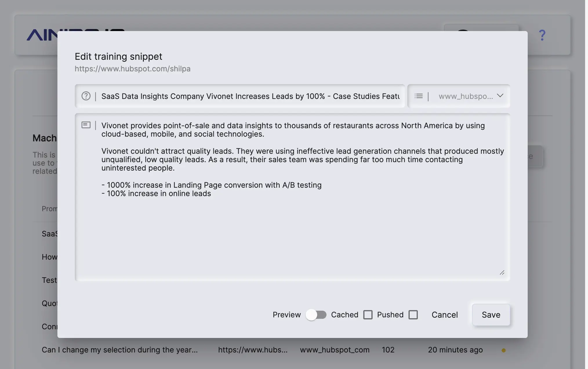This screenshot has height=369, width=588.
Task: Enable the Pushed checkbox
Action: pyautogui.click(x=413, y=315)
